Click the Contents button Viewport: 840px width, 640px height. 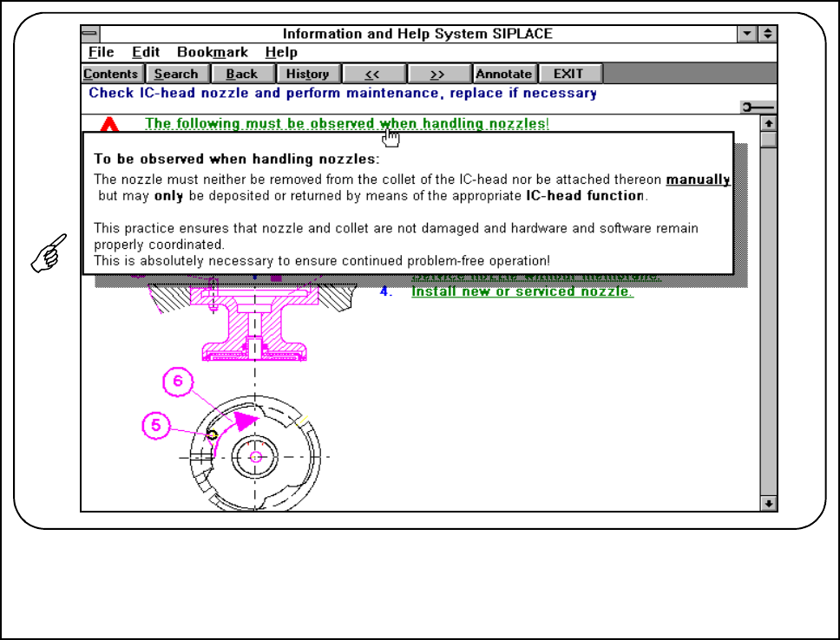pyautogui.click(x=113, y=74)
